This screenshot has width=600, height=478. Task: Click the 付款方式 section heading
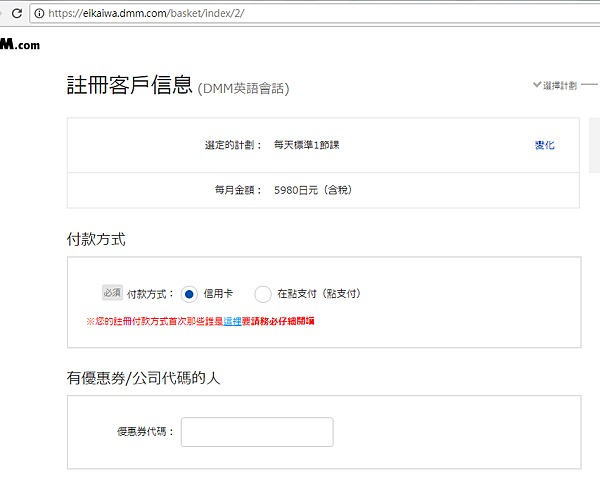pos(96,239)
